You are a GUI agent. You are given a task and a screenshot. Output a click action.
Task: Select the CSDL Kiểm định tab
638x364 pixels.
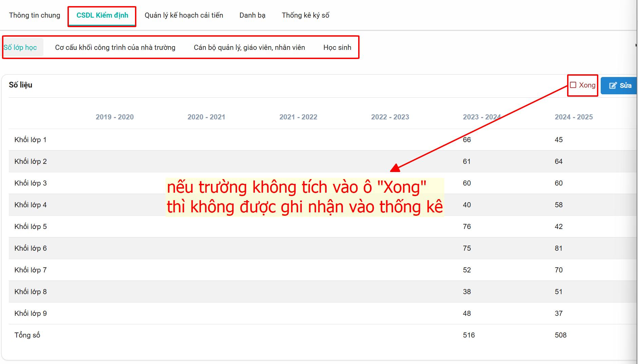102,15
